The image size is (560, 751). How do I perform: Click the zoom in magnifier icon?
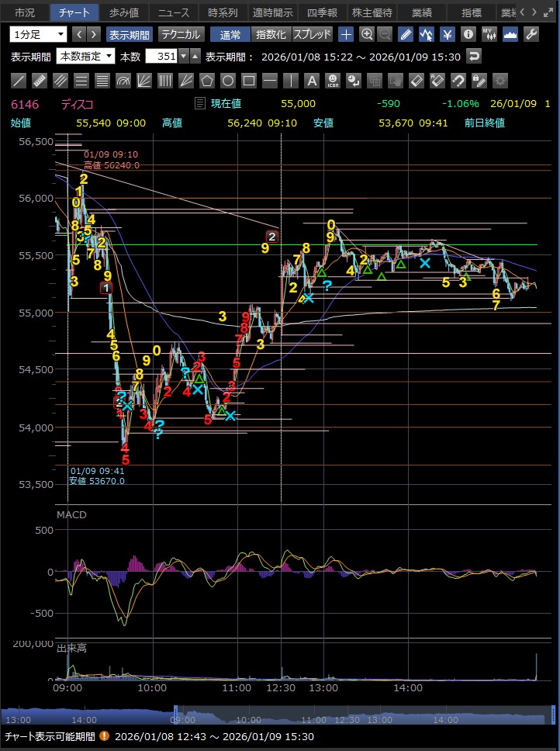click(367, 34)
